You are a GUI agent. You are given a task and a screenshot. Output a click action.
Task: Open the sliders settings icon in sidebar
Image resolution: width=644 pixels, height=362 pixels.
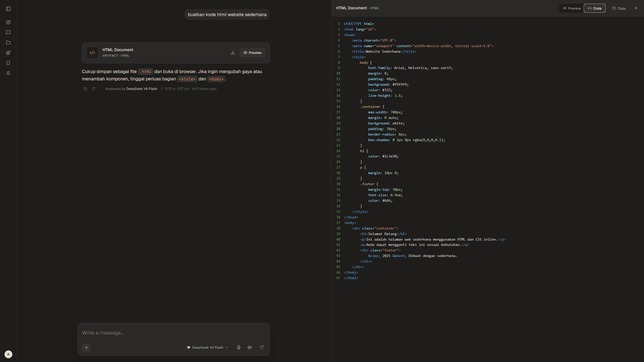[x=8, y=73]
